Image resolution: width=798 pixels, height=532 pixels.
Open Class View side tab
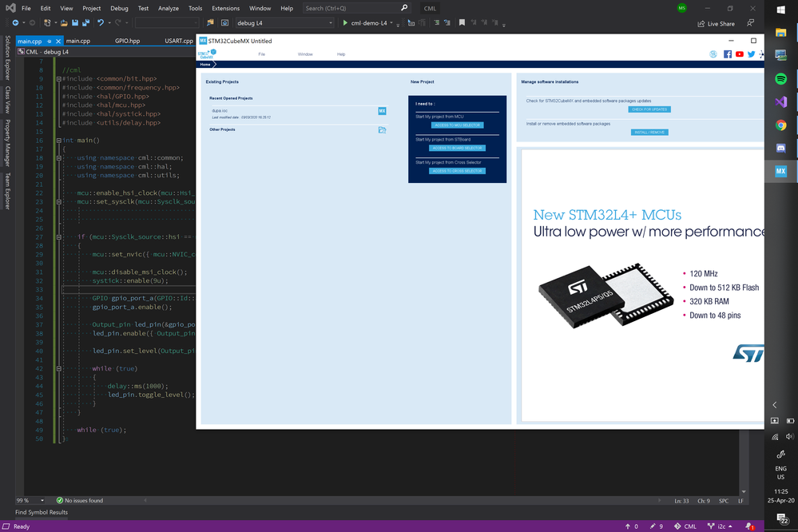pos(8,99)
